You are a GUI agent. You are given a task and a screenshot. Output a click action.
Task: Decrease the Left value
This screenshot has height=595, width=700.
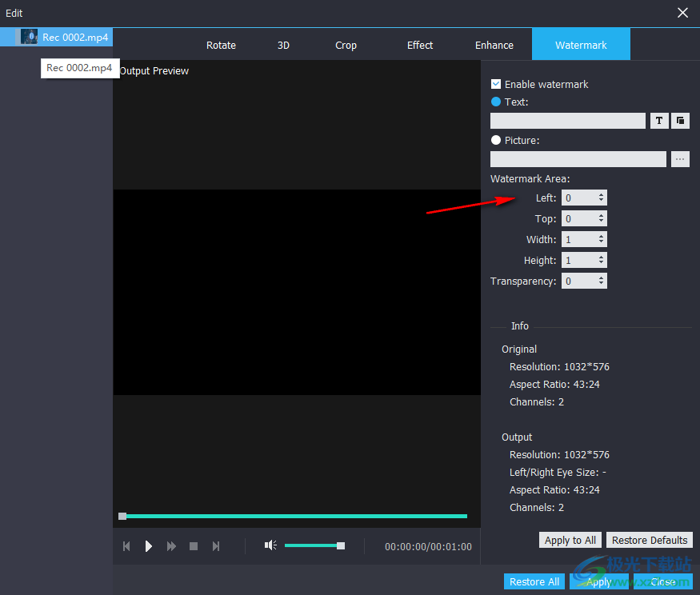tap(601, 201)
